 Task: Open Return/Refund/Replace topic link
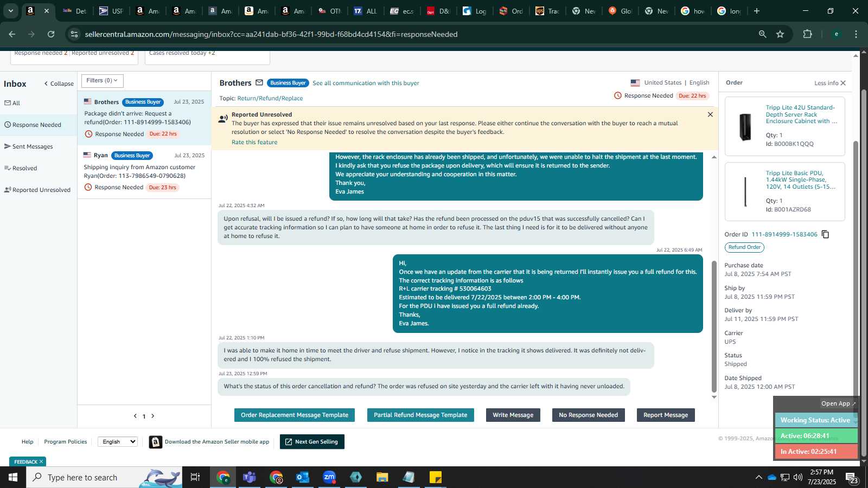click(270, 98)
